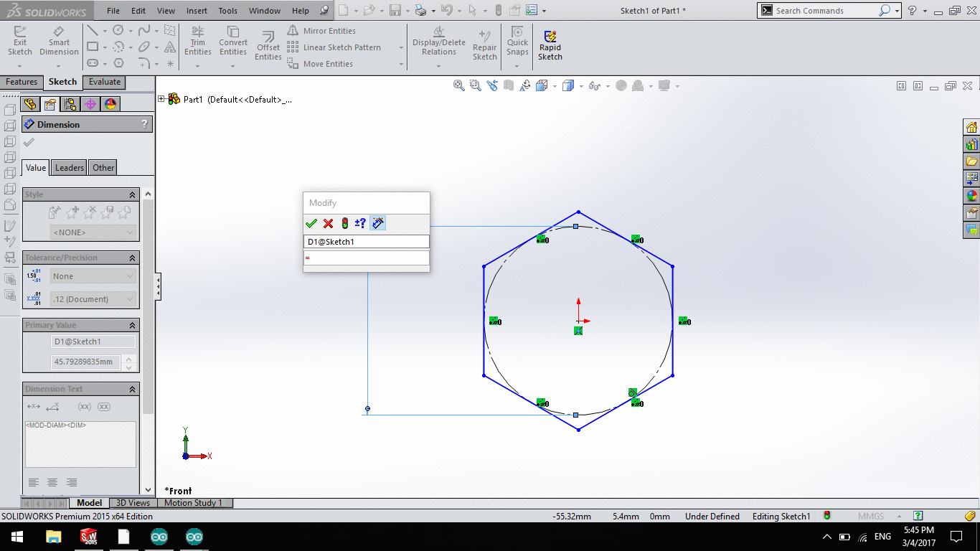Viewport: 980px width, 551px height.
Task: Select the Line sketch tool
Action: click(92, 31)
